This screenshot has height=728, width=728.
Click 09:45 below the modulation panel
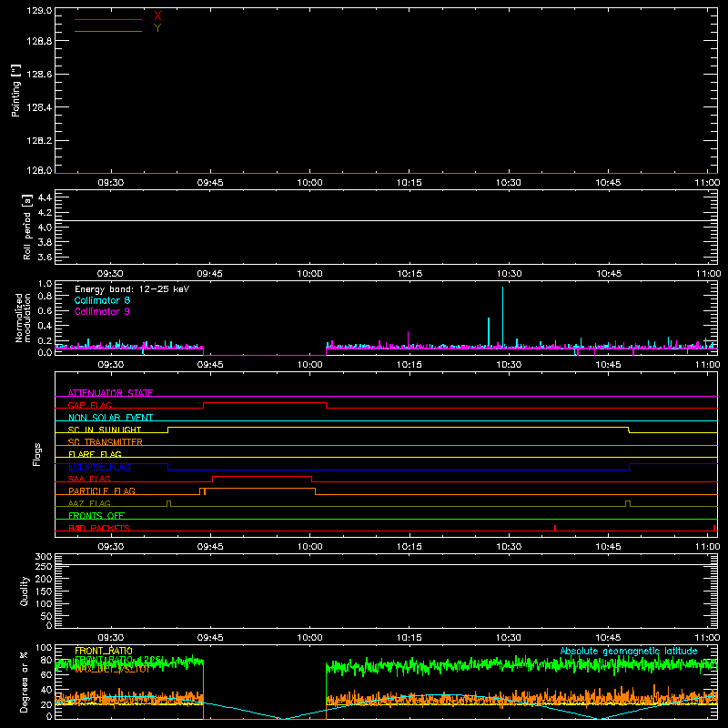pyautogui.click(x=210, y=365)
